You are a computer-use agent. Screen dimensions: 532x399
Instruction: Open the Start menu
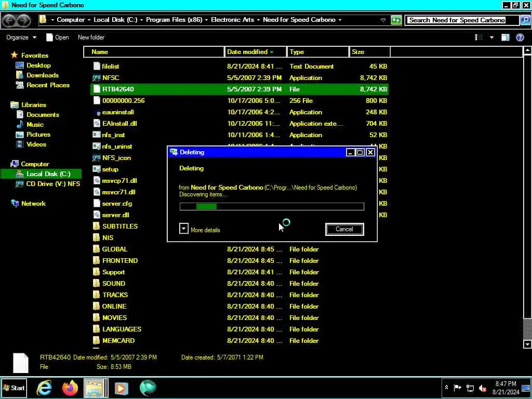click(x=14, y=388)
